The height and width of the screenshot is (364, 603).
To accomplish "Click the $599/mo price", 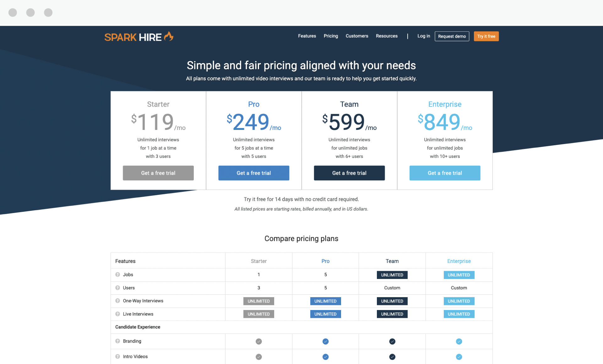I will tap(349, 122).
